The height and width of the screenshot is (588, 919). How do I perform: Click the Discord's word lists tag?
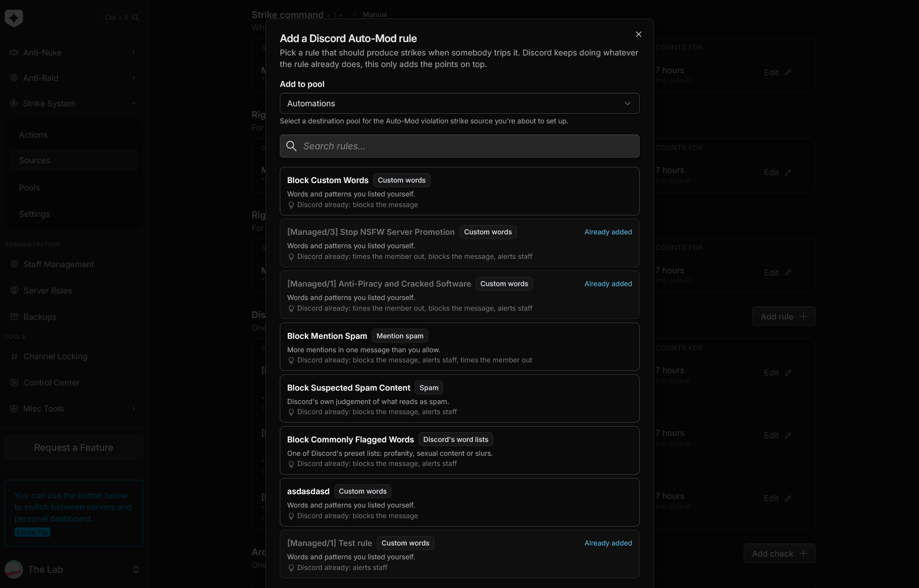pos(456,440)
